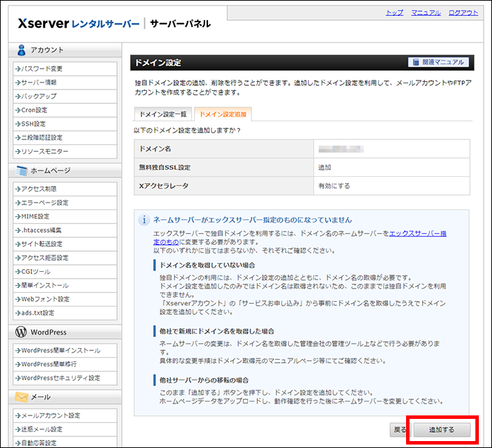This screenshot has height=448, width=492.
Task: Click the 追加する button
Action: (x=442, y=429)
